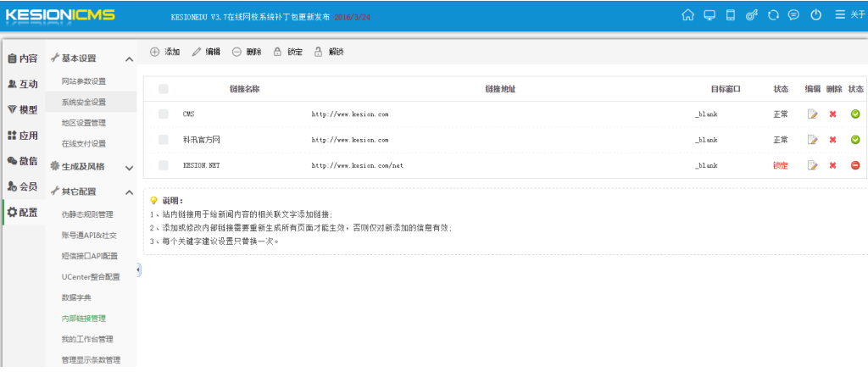Toggle the select-all checkbox in table header
868x372 pixels.
click(164, 89)
